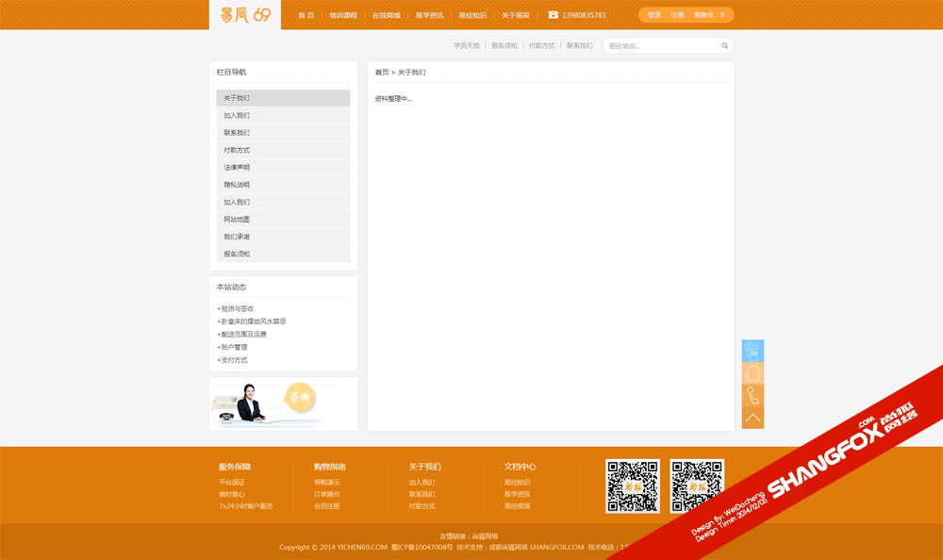Click the floating phone handset icon
This screenshot has width=943, height=560.
click(x=753, y=396)
